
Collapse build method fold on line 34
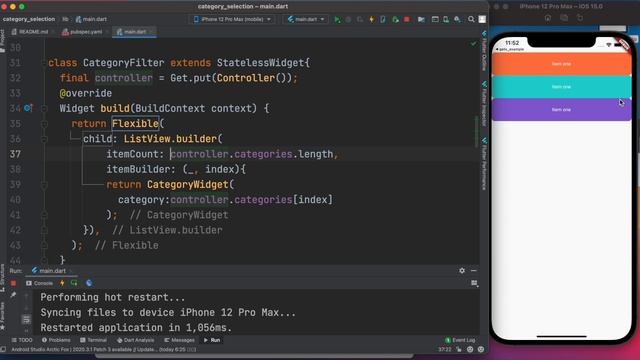tap(44, 109)
